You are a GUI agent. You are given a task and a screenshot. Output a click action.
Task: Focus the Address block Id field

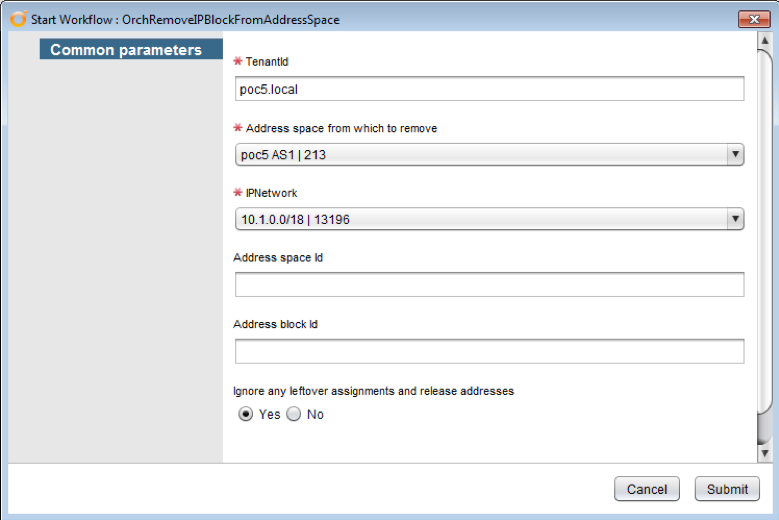(x=489, y=351)
